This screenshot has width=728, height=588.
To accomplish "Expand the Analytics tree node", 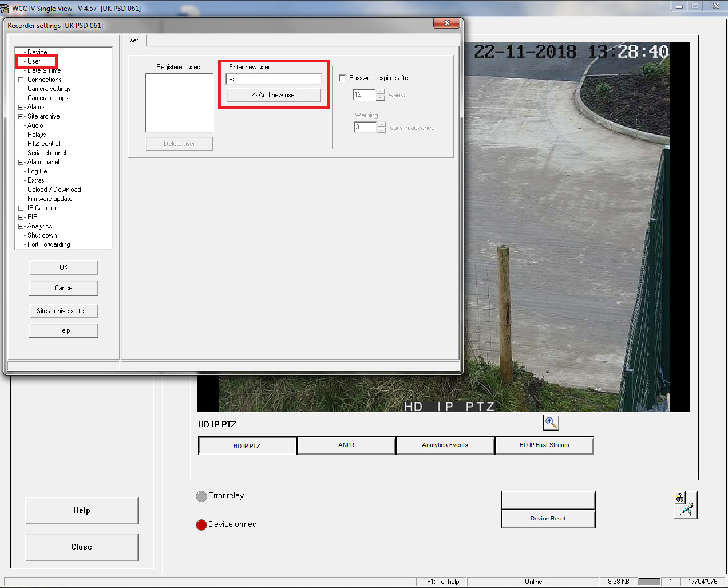I will [21, 226].
